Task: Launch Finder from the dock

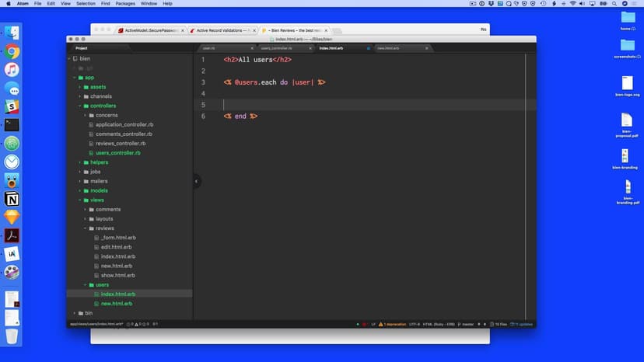Action: click(12, 33)
